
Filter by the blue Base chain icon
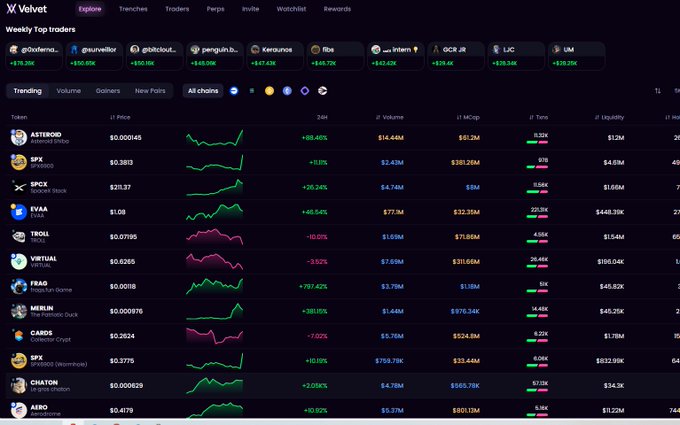pyautogui.click(x=234, y=91)
